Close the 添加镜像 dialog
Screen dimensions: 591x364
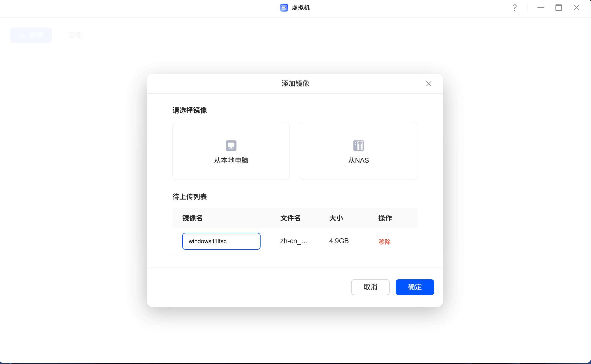(428, 84)
